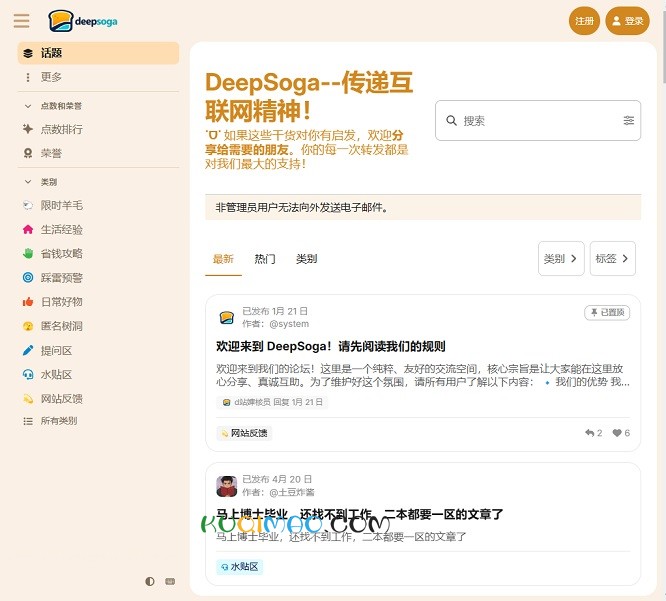Click the 分享给需要的朋友 bold text
Image resolution: width=666 pixels, height=601 pixels.
(304, 143)
